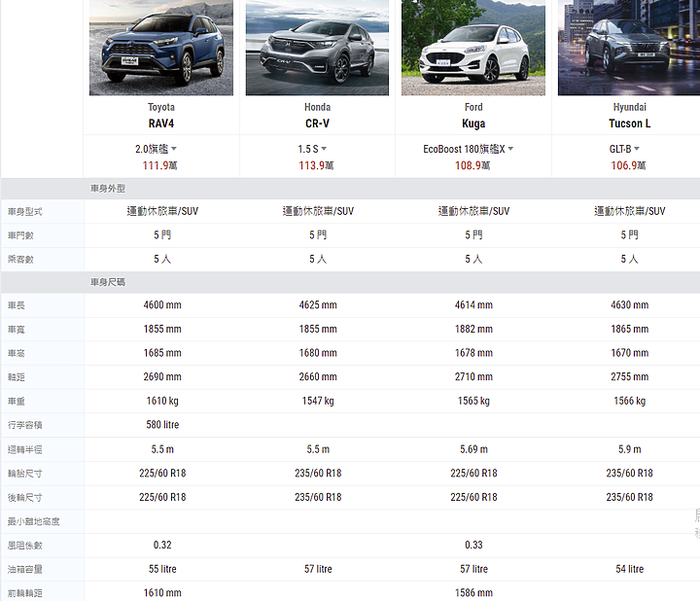700x601 pixels.
Task: Open the CR-V trim dropdown showing 1.5 S
Action: [312, 149]
